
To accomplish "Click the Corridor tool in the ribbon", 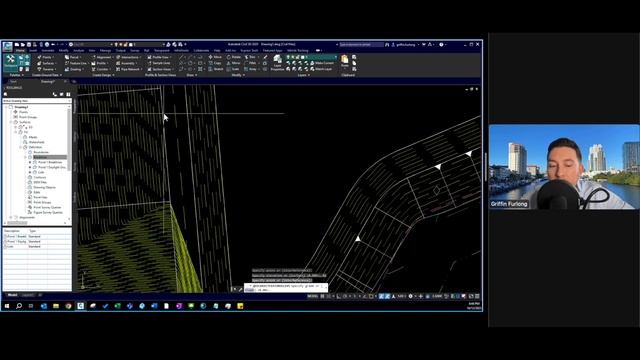I will (x=101, y=69).
